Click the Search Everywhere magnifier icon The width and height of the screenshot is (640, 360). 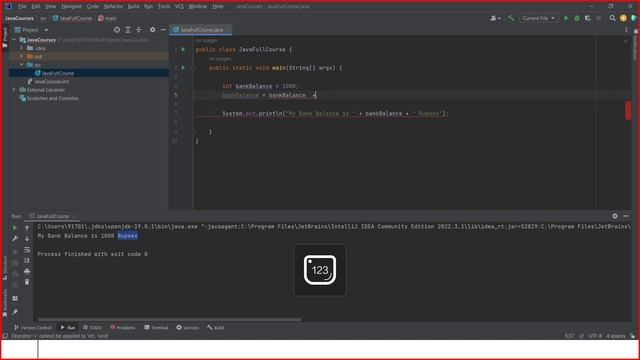tap(612, 18)
